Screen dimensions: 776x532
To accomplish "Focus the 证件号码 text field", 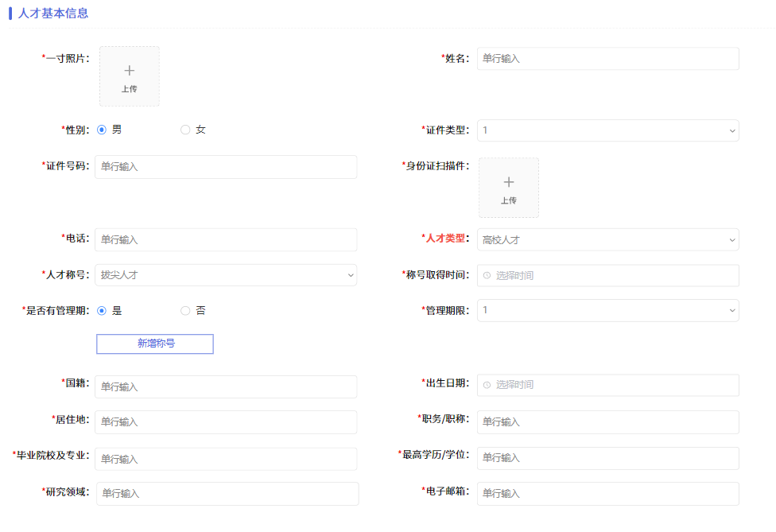I will [x=226, y=167].
